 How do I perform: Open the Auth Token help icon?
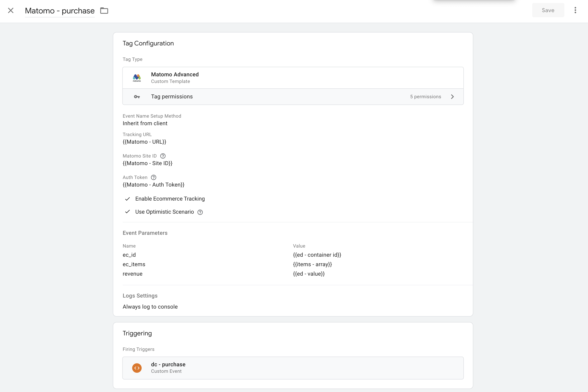coord(153,177)
